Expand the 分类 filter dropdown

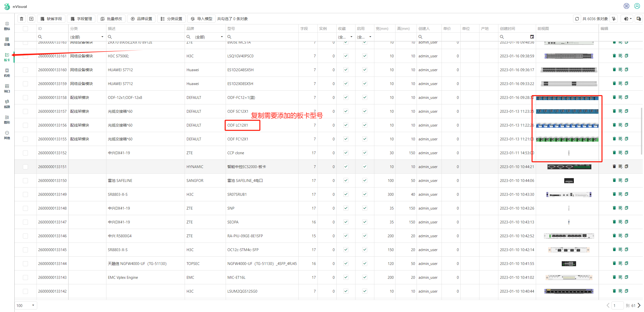tap(102, 37)
